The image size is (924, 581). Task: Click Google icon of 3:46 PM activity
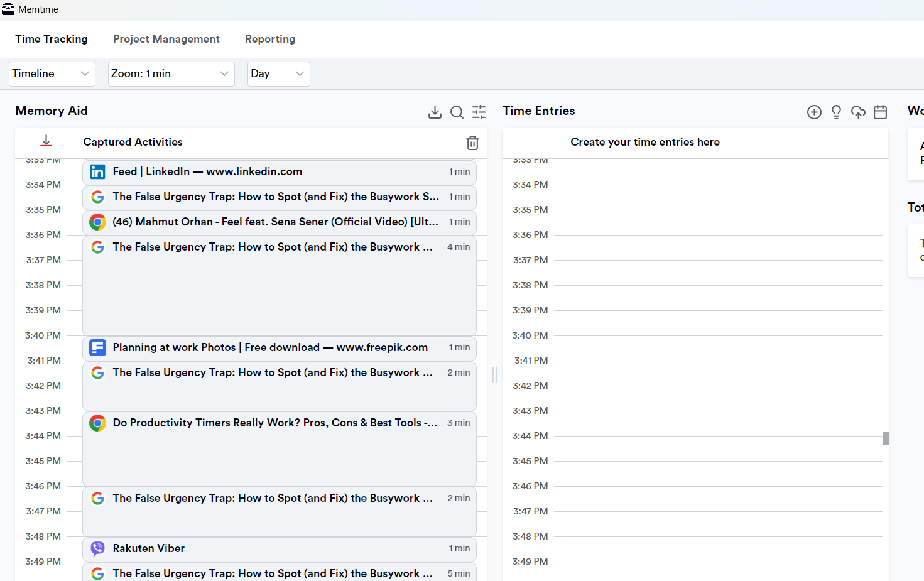tap(97, 498)
